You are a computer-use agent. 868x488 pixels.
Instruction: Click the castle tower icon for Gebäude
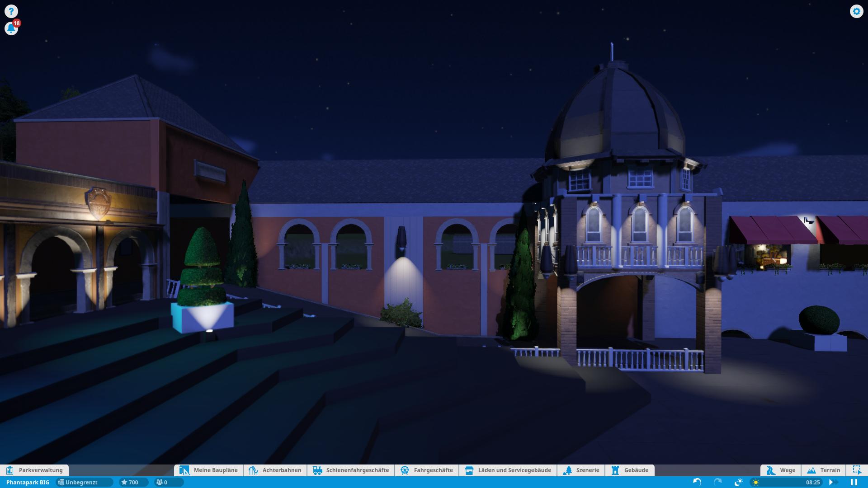point(615,470)
